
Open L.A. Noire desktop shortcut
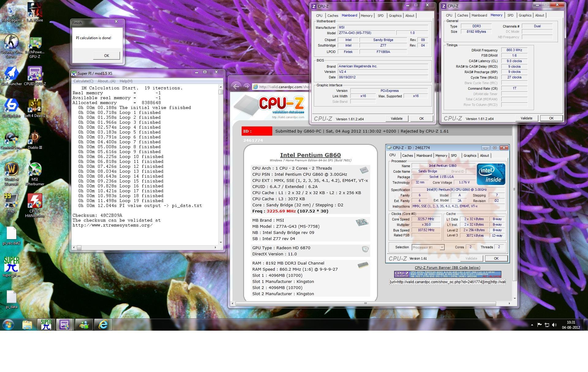(x=35, y=12)
